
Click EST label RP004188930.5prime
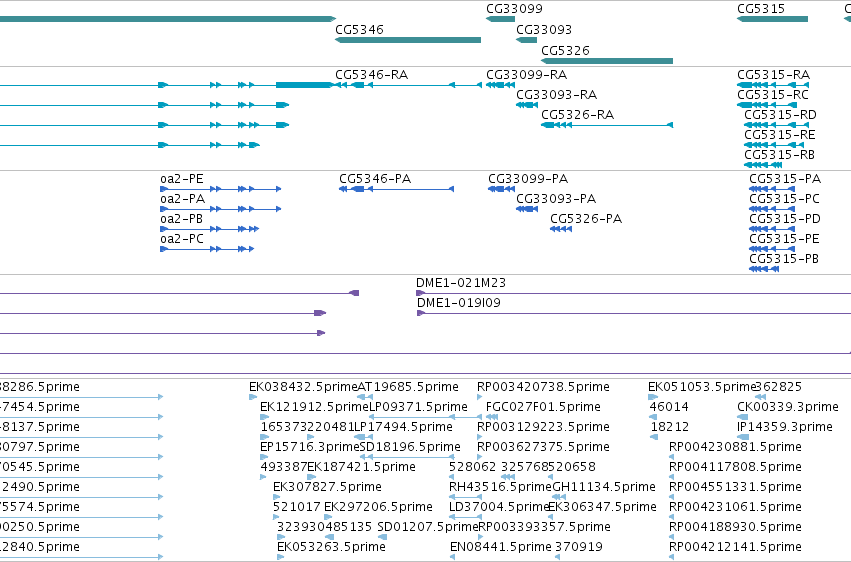pyautogui.click(x=735, y=528)
